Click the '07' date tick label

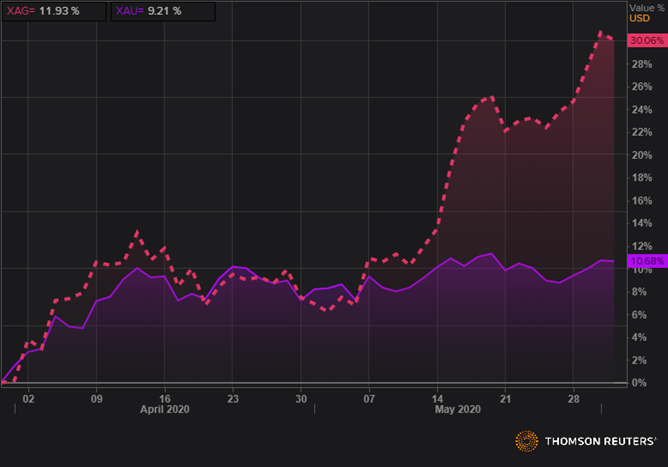pos(369,399)
